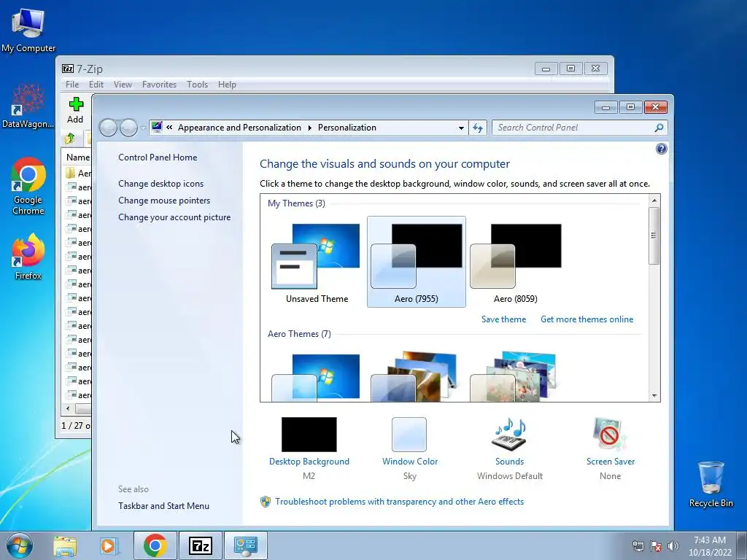Open the Edit menu in 7-Zip
This screenshot has height=560, width=747.
[x=96, y=85]
